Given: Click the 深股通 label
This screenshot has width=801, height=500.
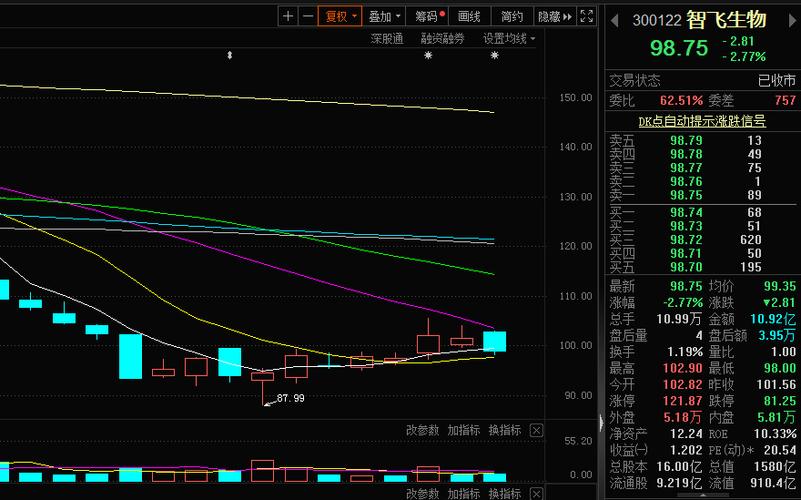Looking at the screenshot, I should click(387, 38).
